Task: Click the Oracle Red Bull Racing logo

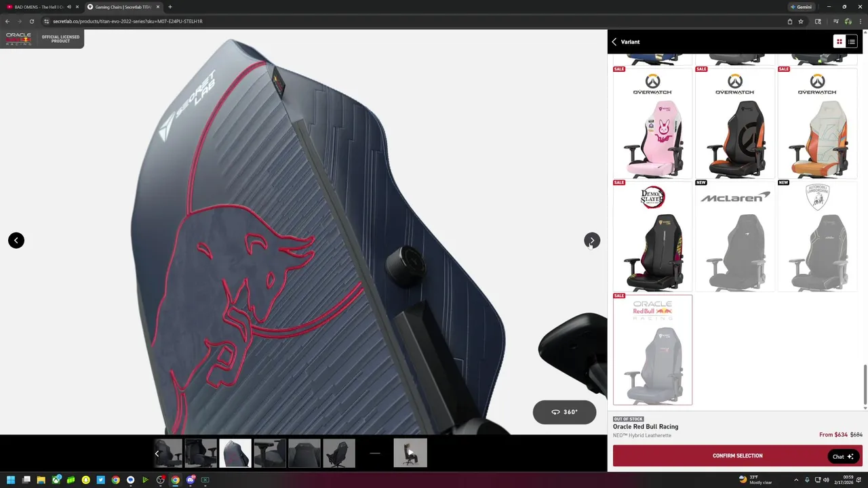Action: point(18,39)
